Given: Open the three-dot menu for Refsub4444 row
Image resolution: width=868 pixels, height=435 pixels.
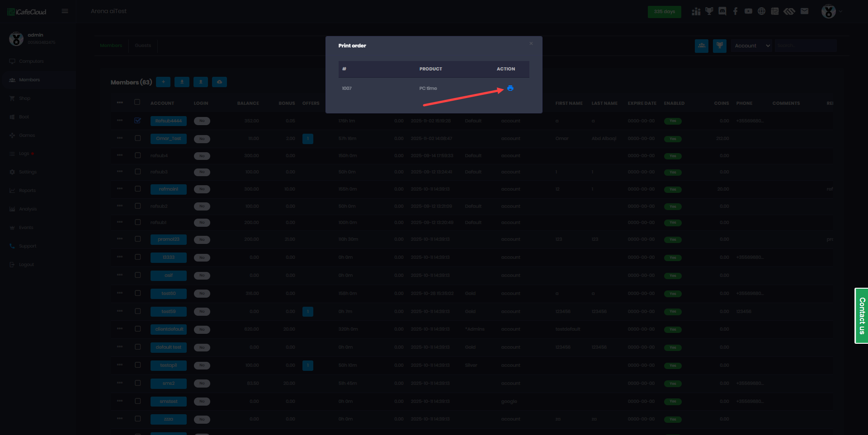Looking at the screenshot, I should coord(120,121).
